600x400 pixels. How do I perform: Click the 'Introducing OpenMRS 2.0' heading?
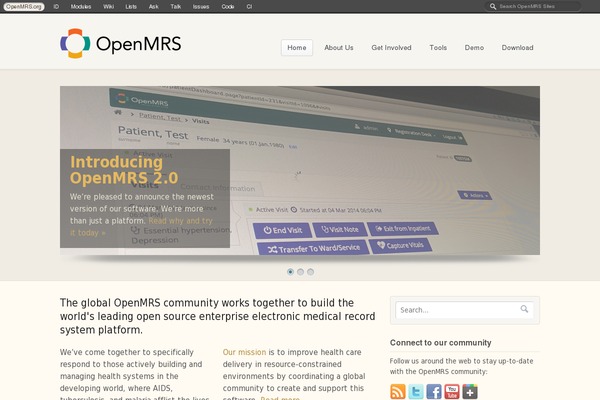(124, 170)
